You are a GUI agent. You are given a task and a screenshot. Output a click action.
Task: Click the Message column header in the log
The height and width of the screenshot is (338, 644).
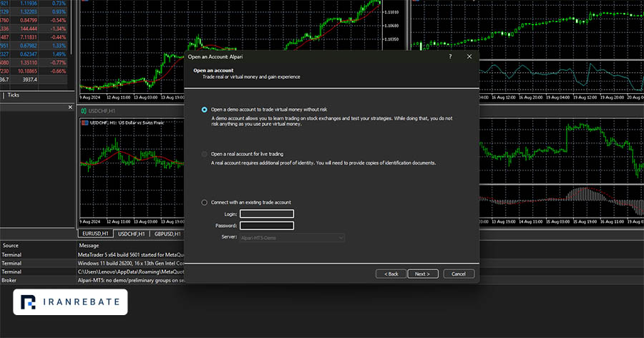tap(89, 246)
